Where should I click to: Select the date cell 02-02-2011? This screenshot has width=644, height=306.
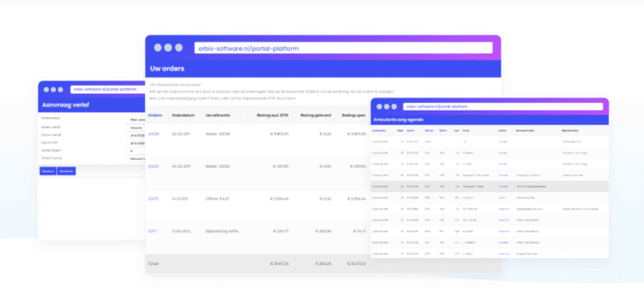181,134
